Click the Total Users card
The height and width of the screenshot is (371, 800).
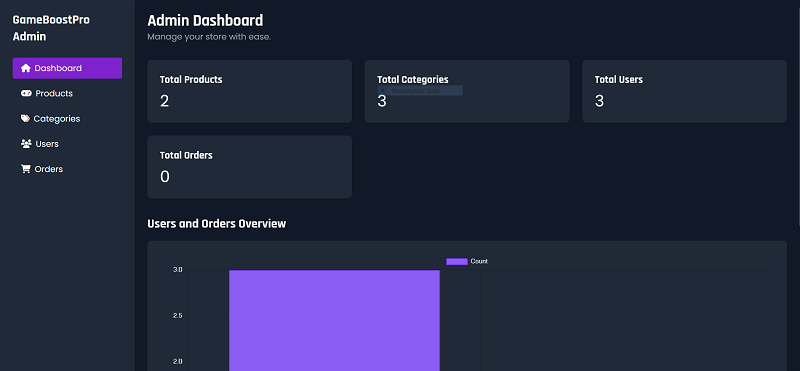tap(684, 91)
